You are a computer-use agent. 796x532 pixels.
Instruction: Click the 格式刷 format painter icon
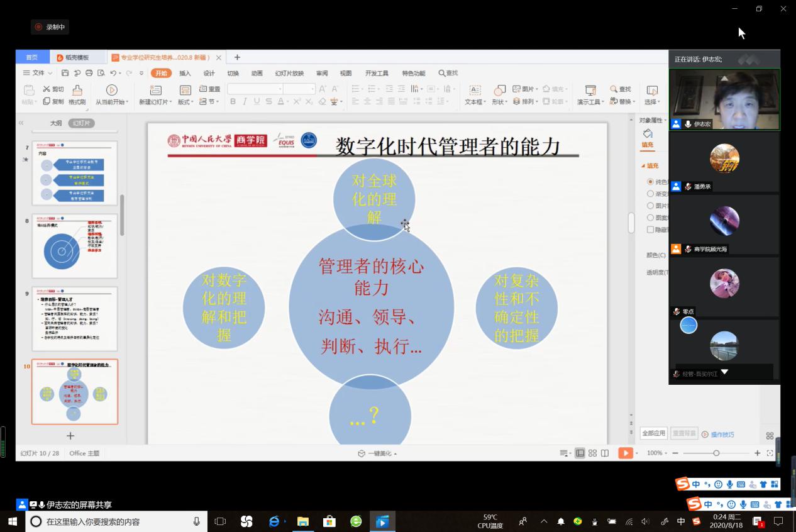point(77,91)
